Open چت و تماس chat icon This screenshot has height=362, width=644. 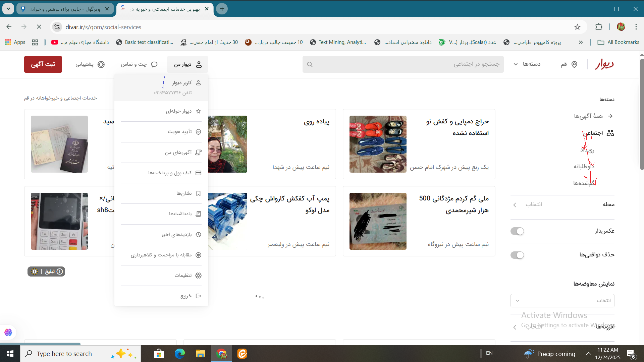coord(154,64)
